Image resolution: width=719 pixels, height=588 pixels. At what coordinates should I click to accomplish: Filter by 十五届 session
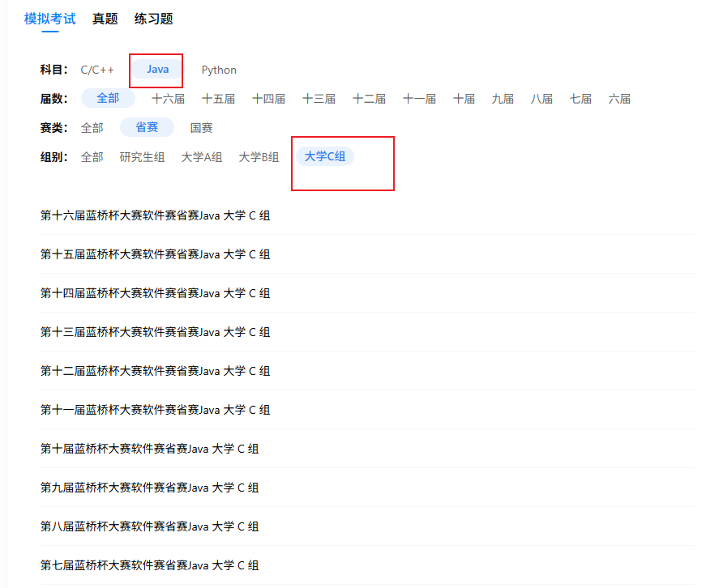[x=218, y=99]
